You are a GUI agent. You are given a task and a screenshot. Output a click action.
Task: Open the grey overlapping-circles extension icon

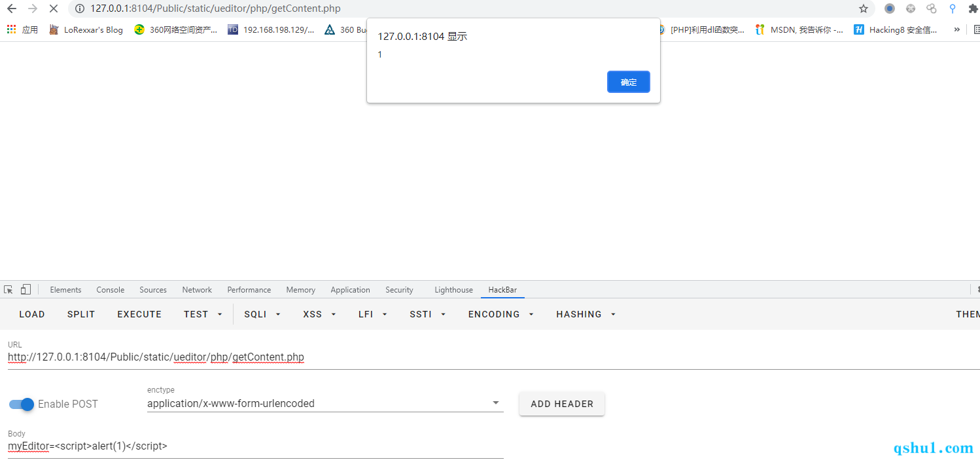click(x=932, y=9)
